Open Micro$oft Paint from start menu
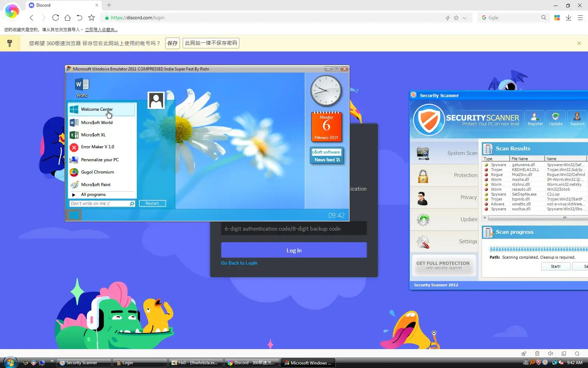This screenshot has height=368, width=588. tap(101, 185)
